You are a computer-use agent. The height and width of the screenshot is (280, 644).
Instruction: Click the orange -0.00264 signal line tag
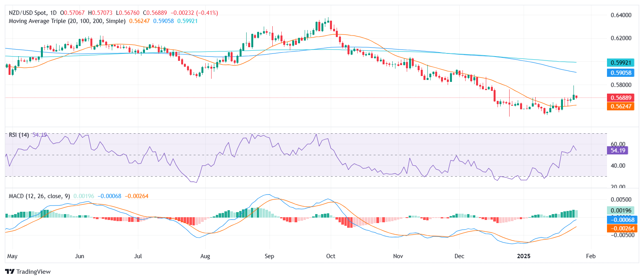(x=621, y=229)
